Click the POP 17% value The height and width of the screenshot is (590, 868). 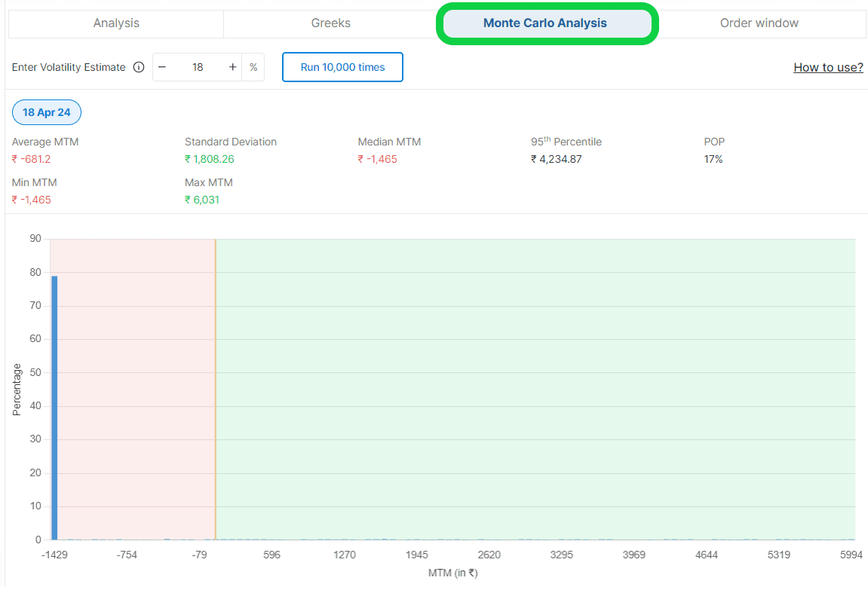point(713,159)
